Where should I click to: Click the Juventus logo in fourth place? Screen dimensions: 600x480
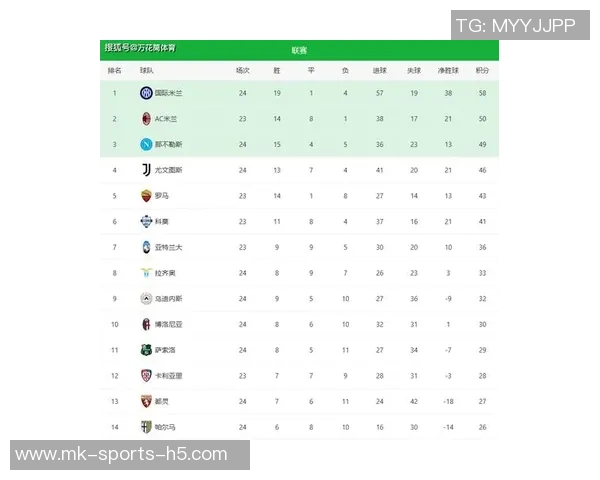coord(146,170)
